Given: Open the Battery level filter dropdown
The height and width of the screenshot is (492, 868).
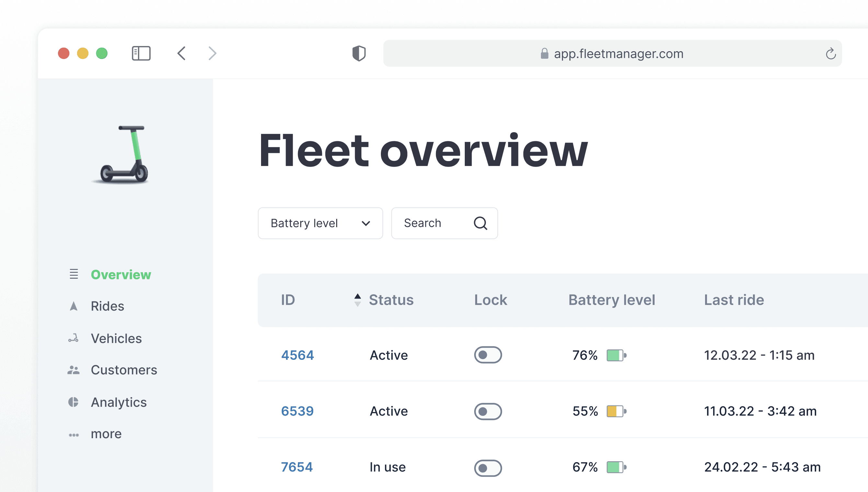Looking at the screenshot, I should (320, 223).
